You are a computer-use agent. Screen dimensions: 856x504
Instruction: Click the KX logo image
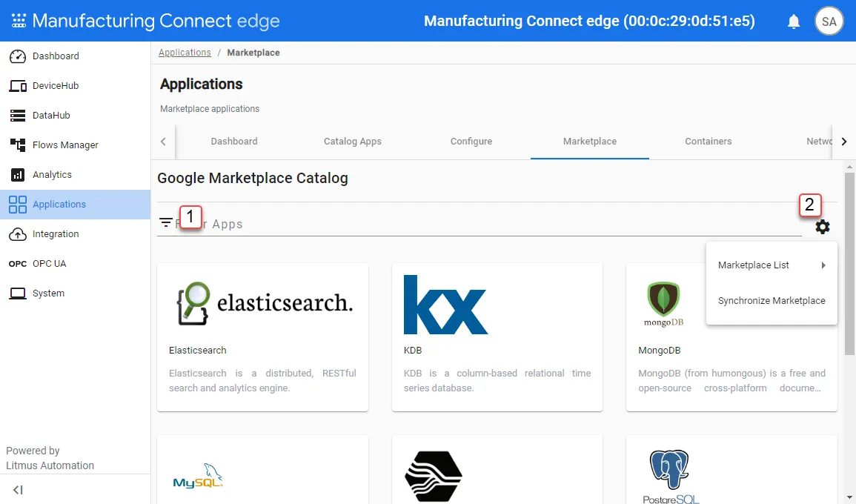[x=445, y=305]
